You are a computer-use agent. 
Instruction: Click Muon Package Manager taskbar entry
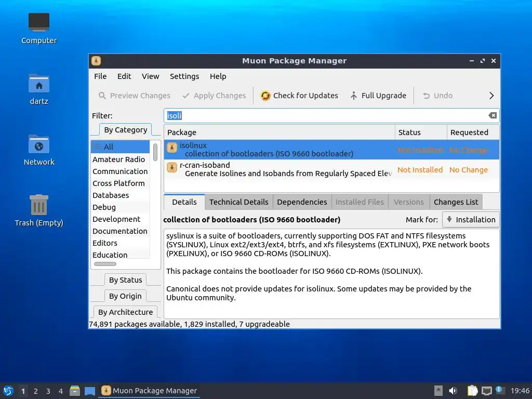point(149,391)
